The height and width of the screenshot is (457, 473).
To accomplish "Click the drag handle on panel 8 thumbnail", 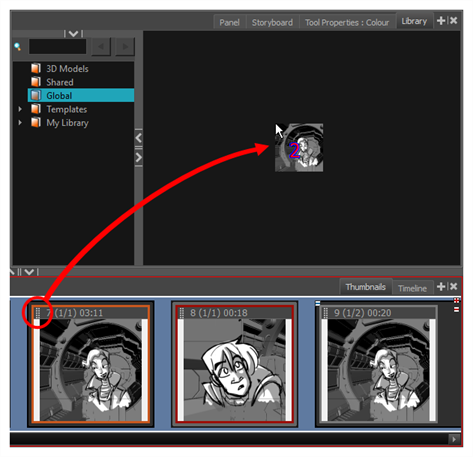I will tap(182, 313).
